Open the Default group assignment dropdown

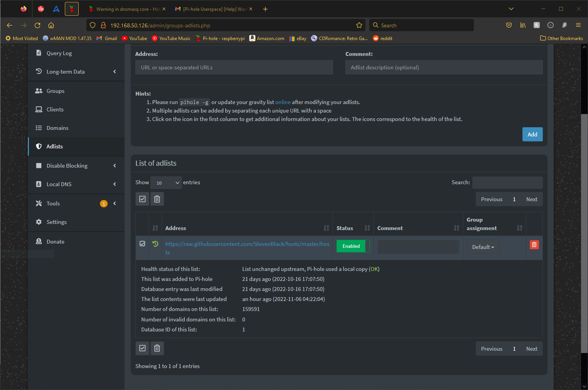(483, 247)
